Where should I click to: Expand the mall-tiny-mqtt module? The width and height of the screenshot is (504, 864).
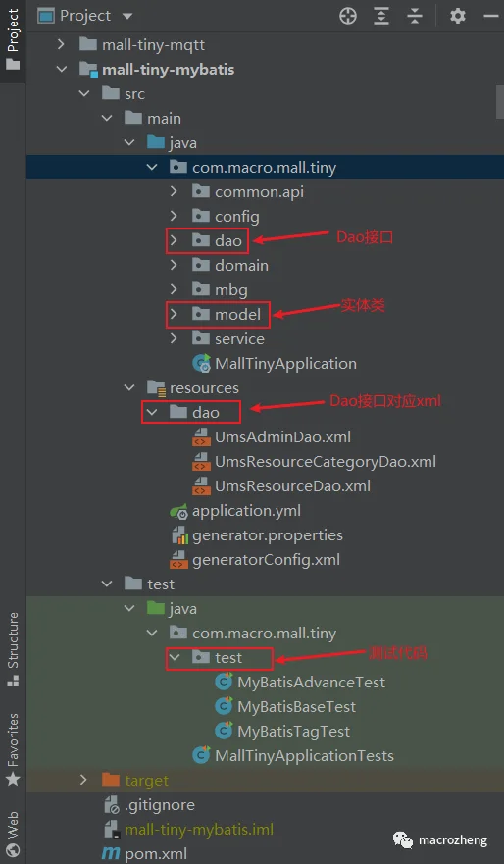[61, 45]
